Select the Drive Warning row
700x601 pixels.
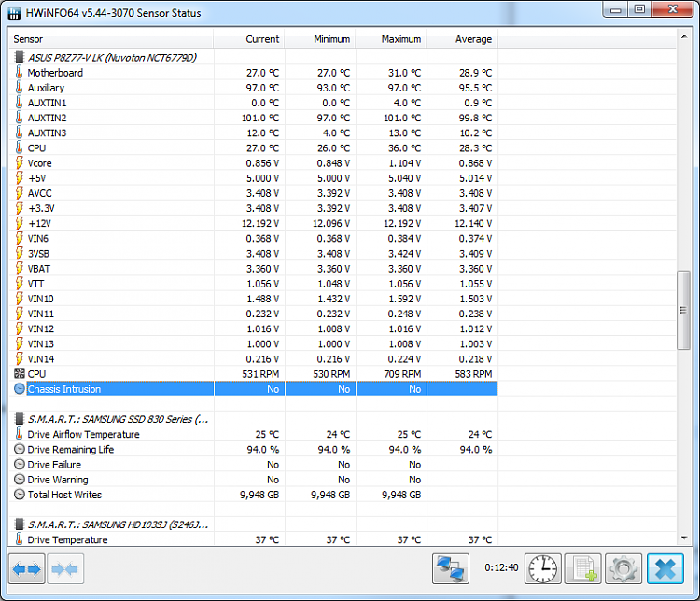pyautogui.click(x=253, y=480)
